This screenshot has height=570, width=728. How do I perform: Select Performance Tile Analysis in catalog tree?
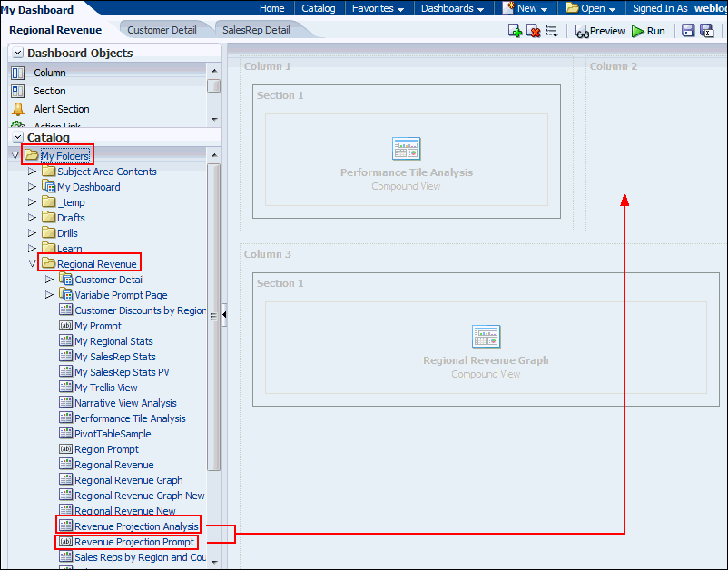tap(130, 418)
